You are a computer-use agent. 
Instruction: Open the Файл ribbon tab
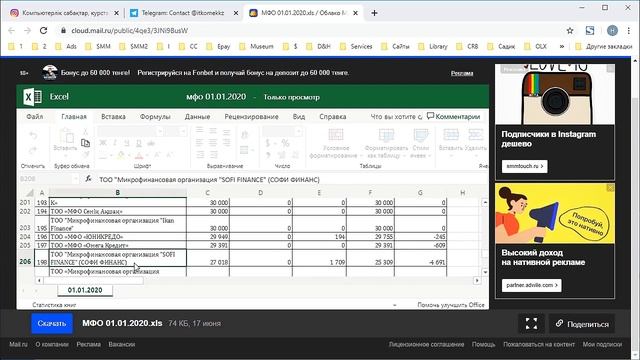point(35,116)
